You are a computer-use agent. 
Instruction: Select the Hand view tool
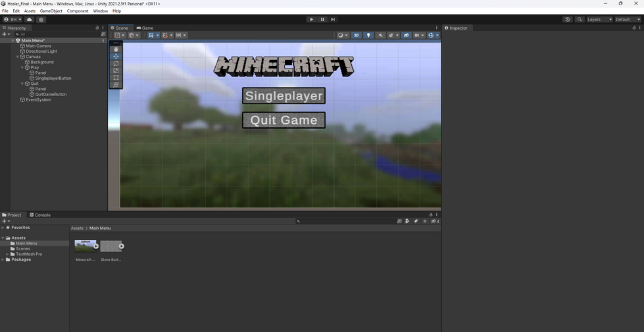(x=116, y=49)
